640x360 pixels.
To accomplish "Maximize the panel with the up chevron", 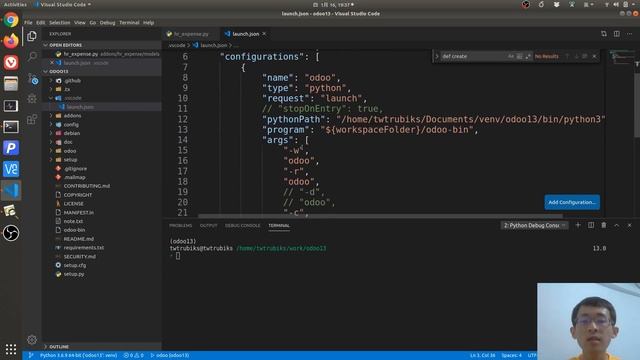I will [617, 225].
